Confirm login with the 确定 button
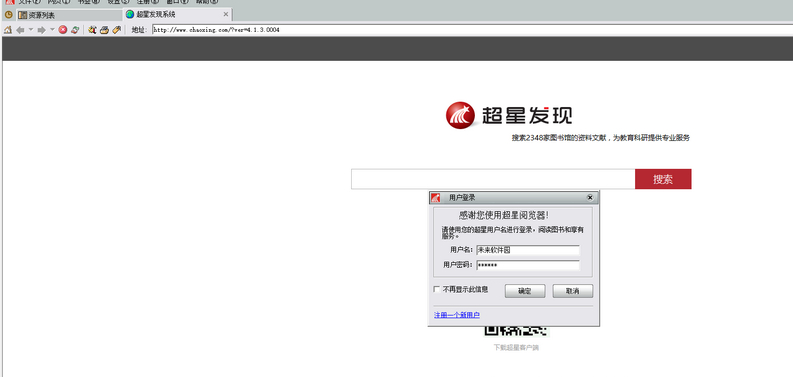 [x=525, y=291]
